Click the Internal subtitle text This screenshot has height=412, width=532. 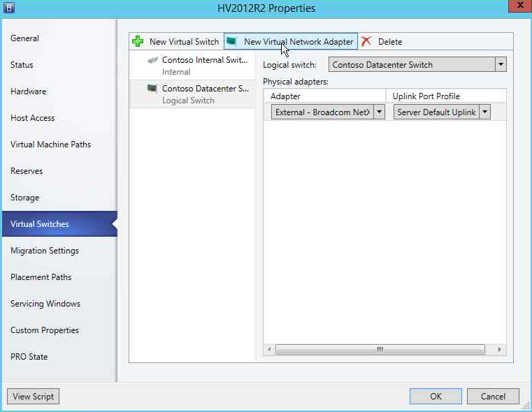click(176, 72)
